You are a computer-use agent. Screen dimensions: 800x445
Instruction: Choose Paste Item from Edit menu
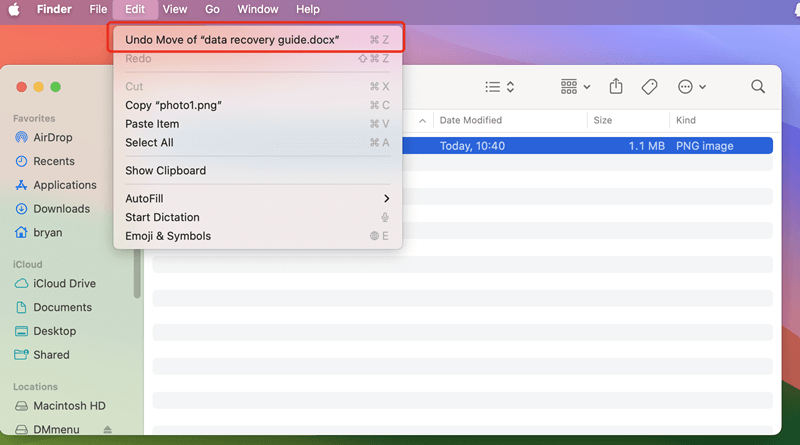257,124
